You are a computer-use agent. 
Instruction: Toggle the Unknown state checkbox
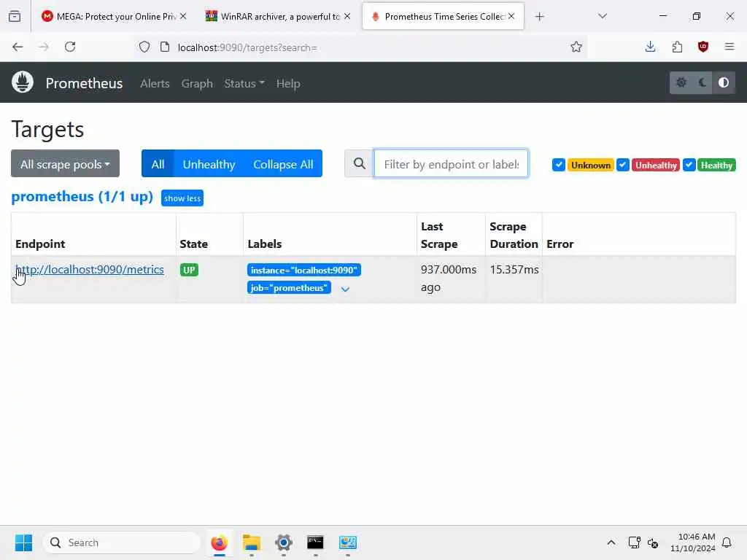point(559,165)
